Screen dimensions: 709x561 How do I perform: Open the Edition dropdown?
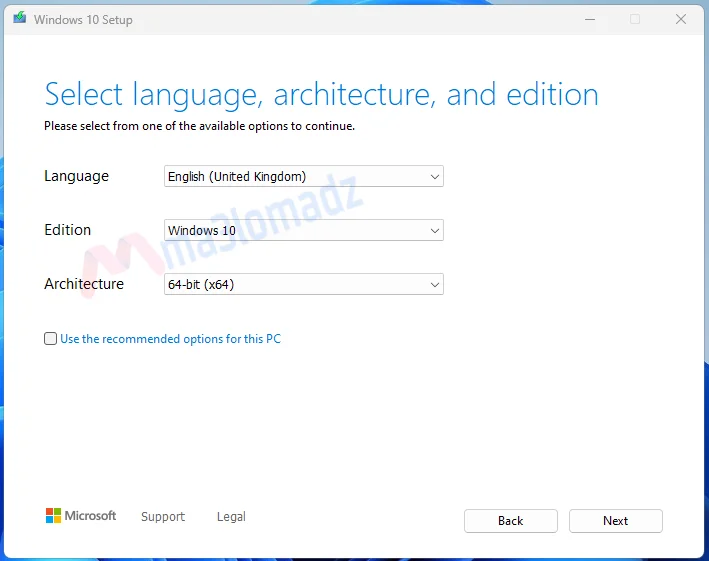(303, 230)
